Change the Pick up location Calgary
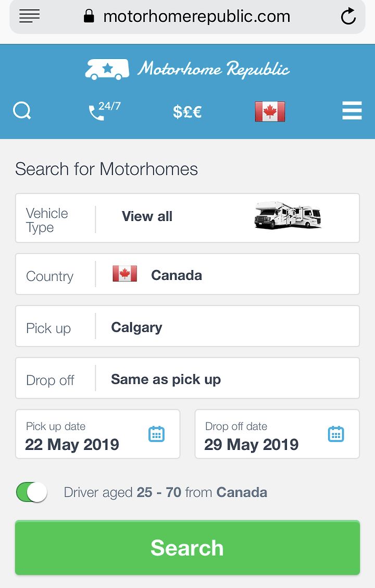Image resolution: width=375 pixels, height=588 pixels. click(187, 326)
